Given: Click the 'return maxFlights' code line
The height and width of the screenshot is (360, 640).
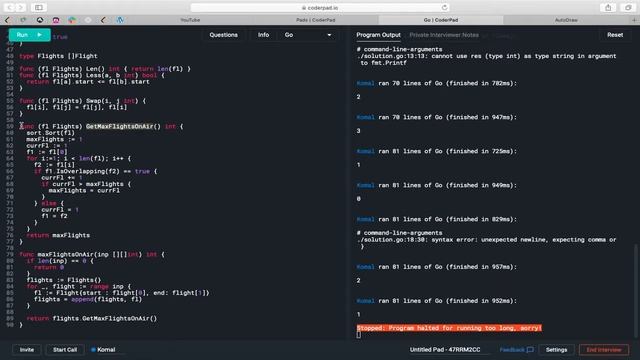Looking at the screenshot, I should click(58, 235).
